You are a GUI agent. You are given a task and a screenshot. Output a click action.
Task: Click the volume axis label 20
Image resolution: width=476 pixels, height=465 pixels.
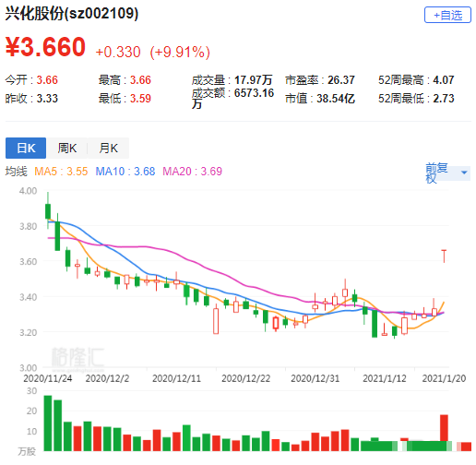point(31,411)
